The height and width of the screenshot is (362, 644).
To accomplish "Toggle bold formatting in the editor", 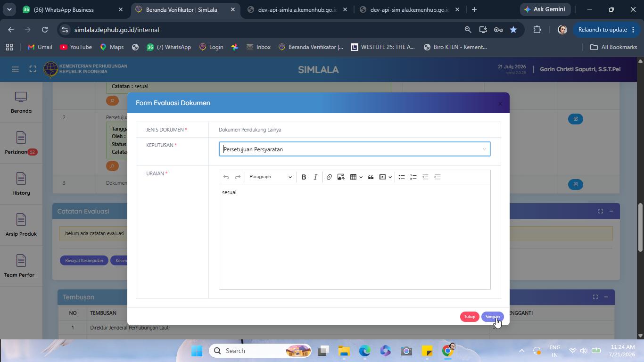I will [304, 177].
